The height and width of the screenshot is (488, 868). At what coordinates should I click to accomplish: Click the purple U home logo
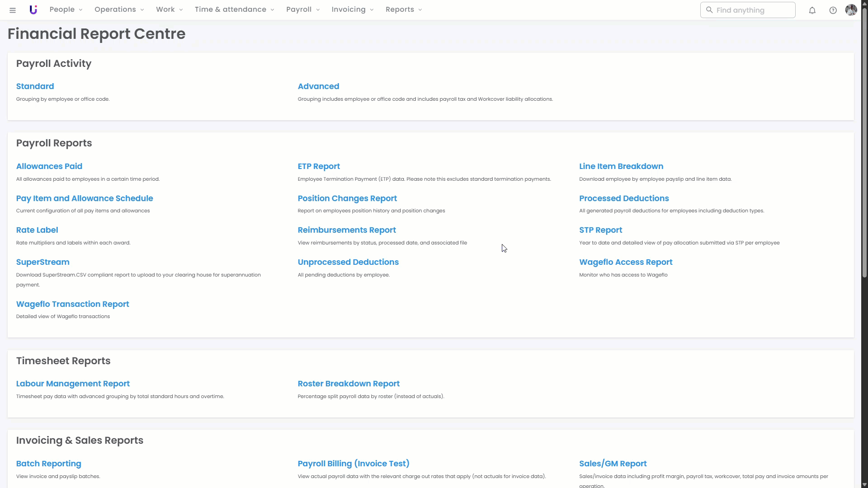click(x=33, y=10)
